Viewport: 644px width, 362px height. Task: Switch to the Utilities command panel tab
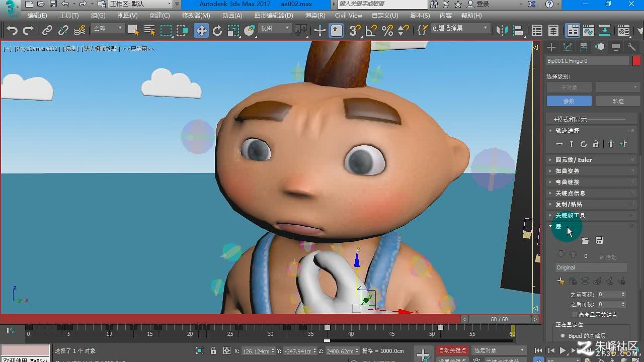point(632,47)
